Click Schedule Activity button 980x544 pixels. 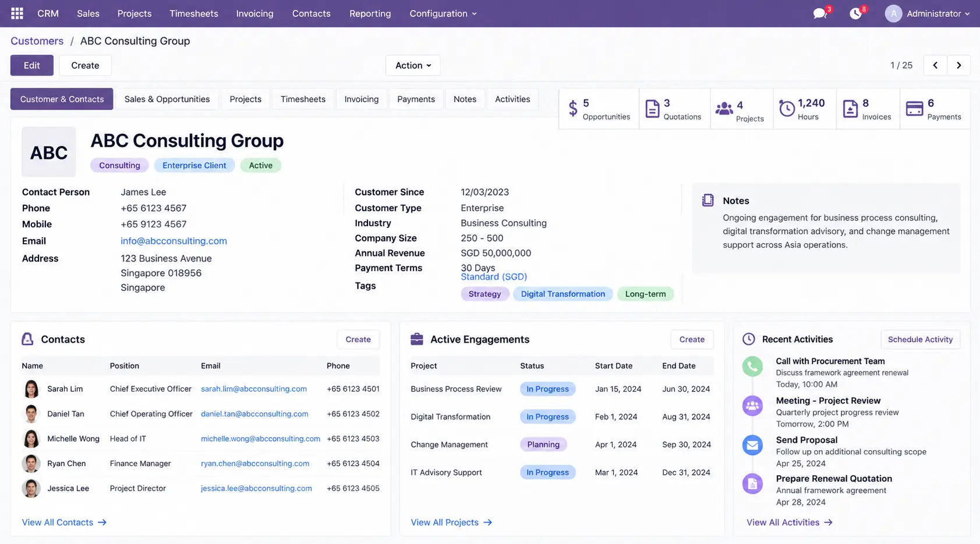point(920,339)
